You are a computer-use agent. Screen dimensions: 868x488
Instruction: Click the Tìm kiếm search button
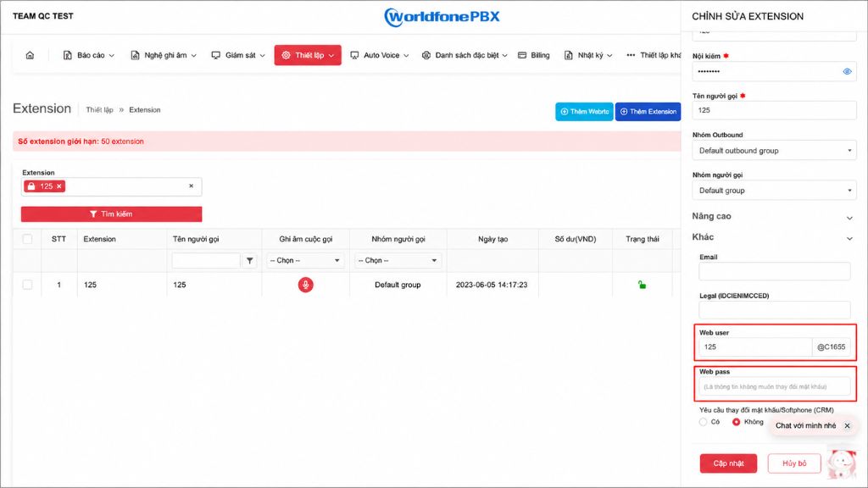111,214
